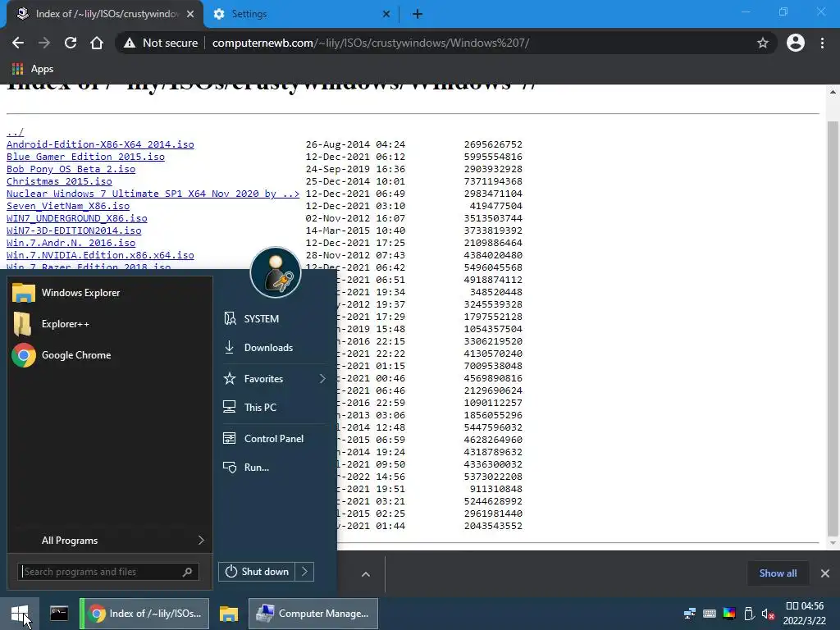Go to the Chrome home page

click(x=97, y=43)
